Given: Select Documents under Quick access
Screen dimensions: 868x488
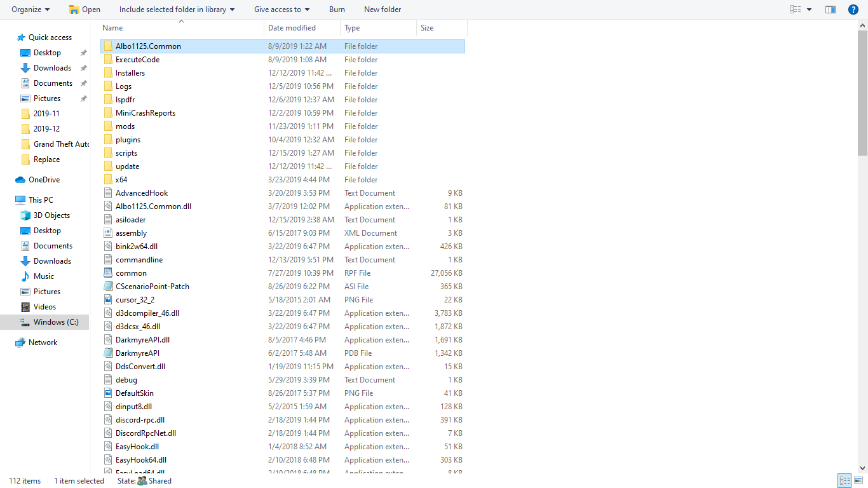Looking at the screenshot, I should (x=53, y=83).
